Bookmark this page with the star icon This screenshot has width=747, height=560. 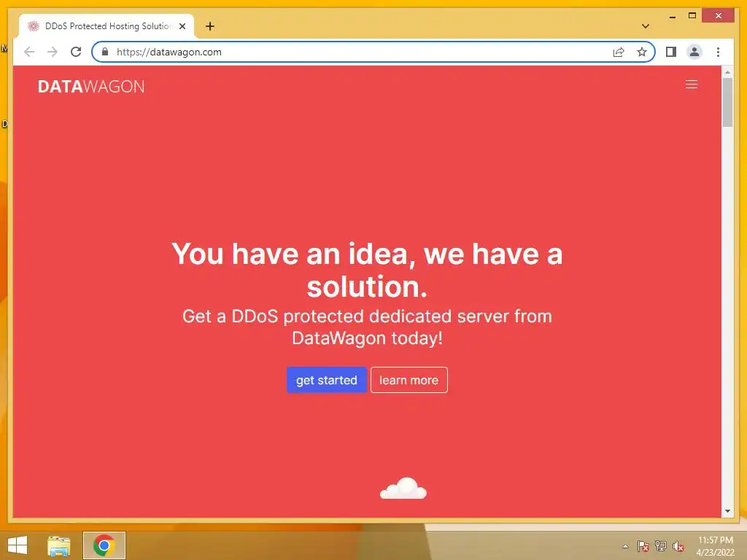tap(642, 52)
